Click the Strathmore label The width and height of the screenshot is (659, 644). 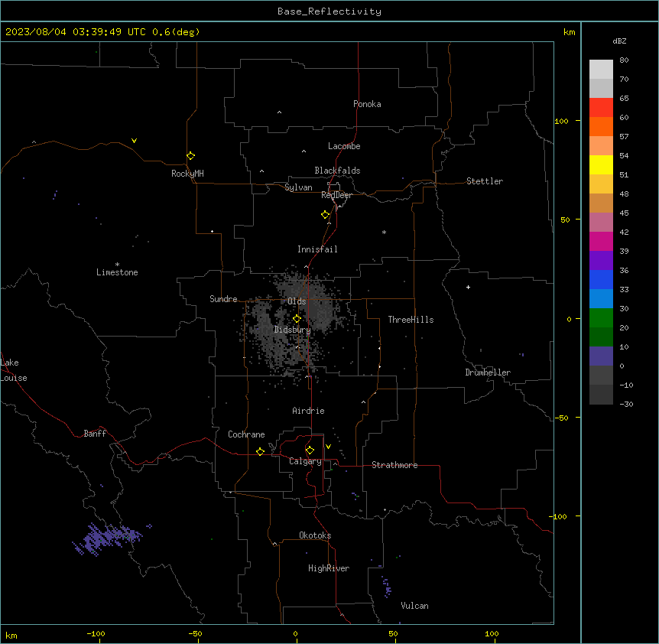(394, 465)
